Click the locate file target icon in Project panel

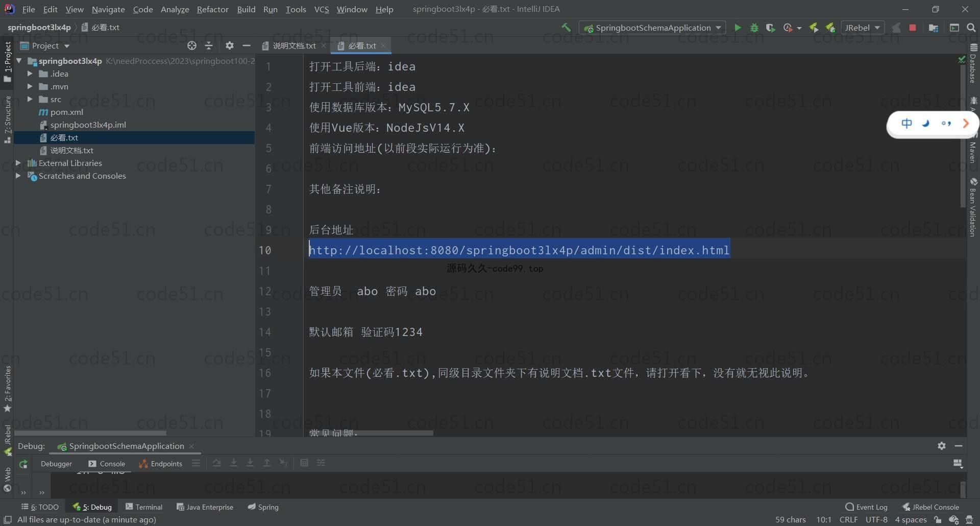192,45
